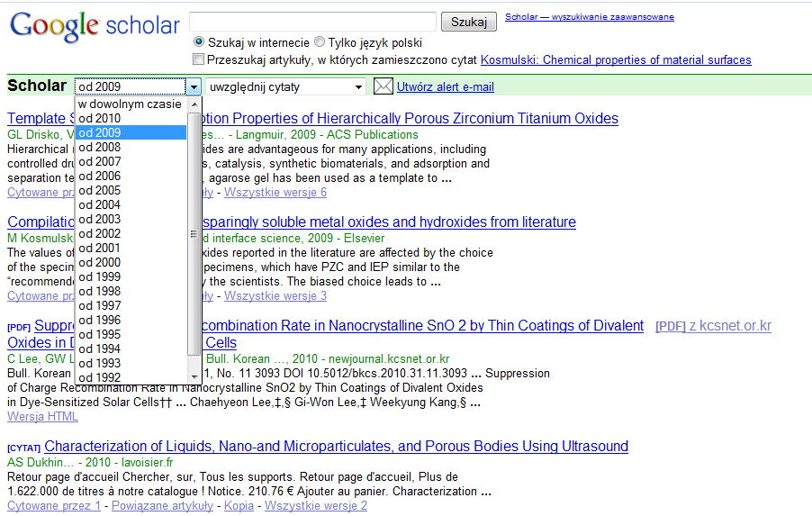
Task: Choose 'od 2007' in the date list
Action: pyautogui.click(x=131, y=161)
